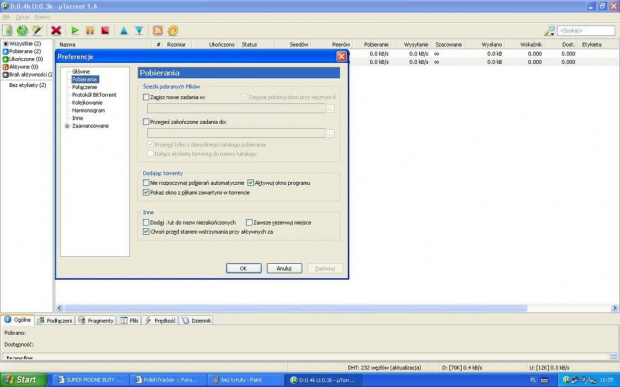Select Kolejkowanie in preferences tree

[87, 102]
